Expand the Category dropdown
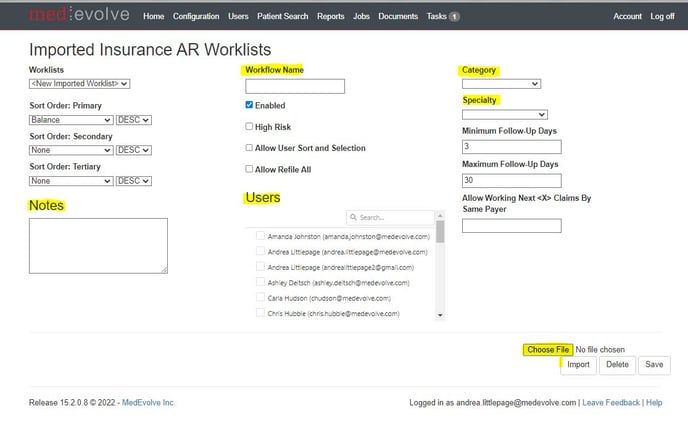Screen dimensions: 688x422 pyautogui.click(x=501, y=84)
